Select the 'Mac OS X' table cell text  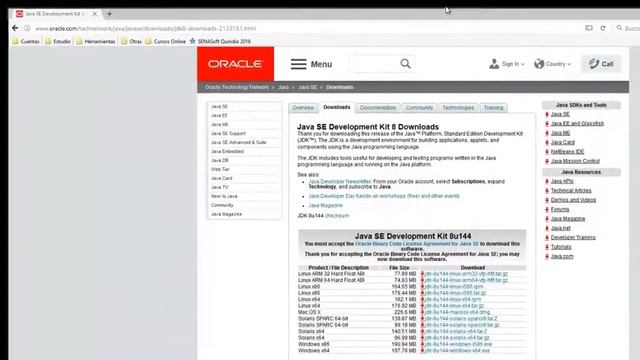pos(309,312)
